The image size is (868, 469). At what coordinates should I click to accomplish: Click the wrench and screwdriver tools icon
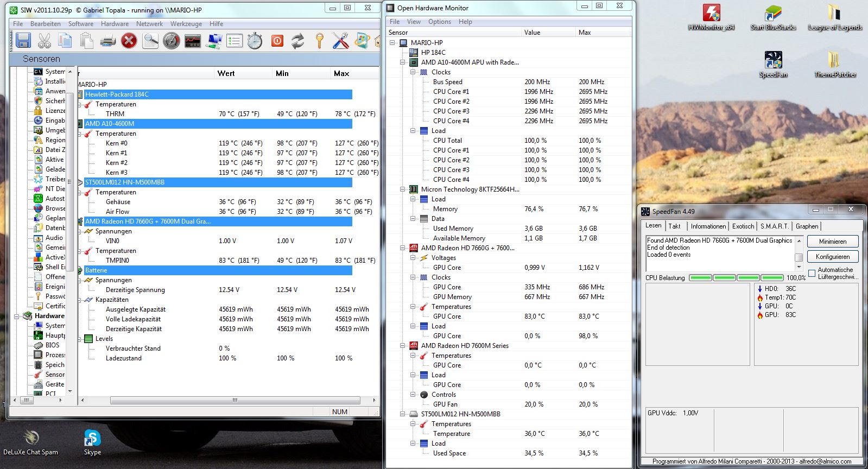click(x=340, y=40)
